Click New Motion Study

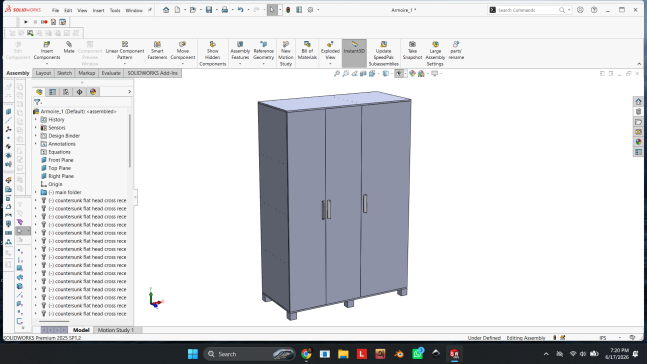click(x=286, y=53)
